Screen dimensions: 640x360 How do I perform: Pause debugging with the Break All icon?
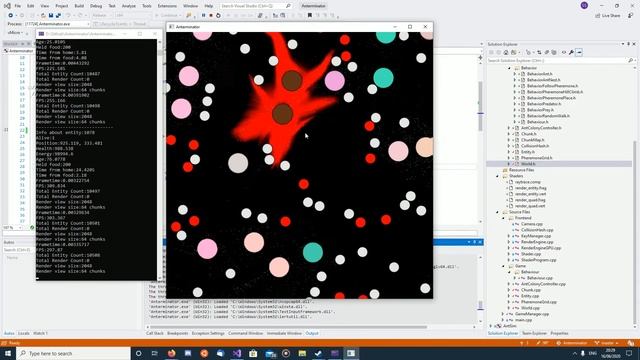(203, 15)
